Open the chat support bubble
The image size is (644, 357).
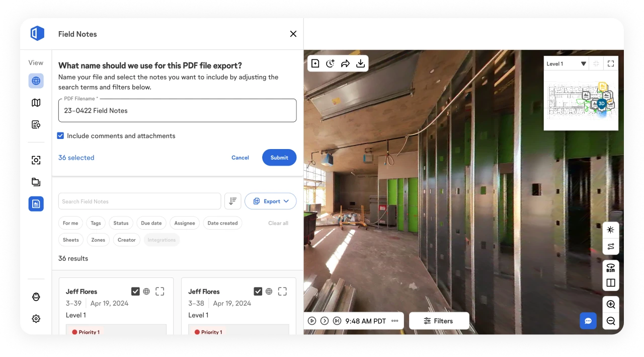588,321
